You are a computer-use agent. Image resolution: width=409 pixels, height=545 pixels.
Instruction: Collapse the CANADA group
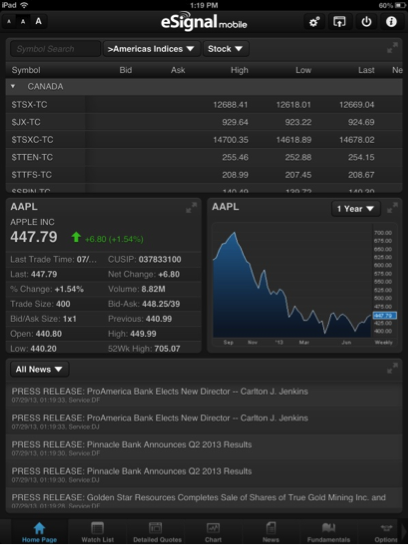point(13,86)
